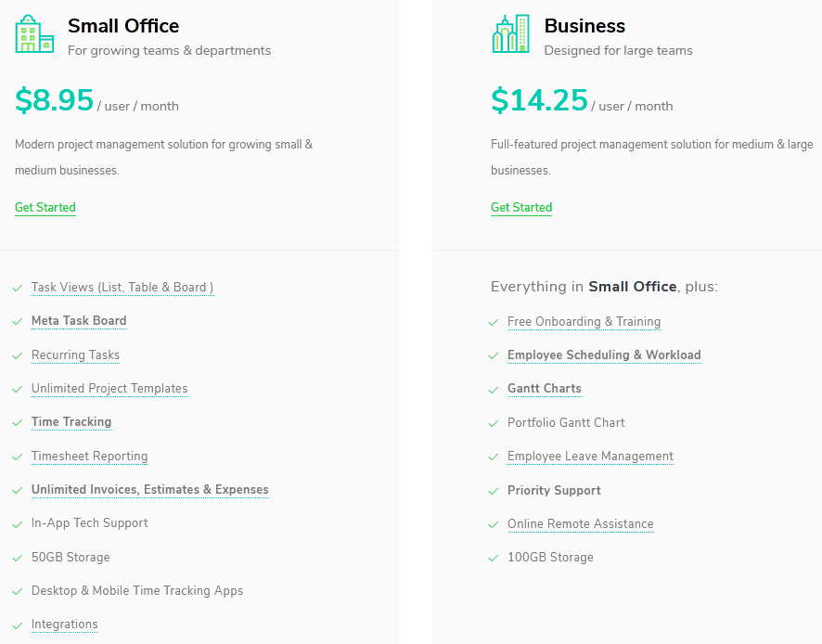Open the Timesheet Reporting feature link
Screen dimensions: 822x644
[89, 457]
